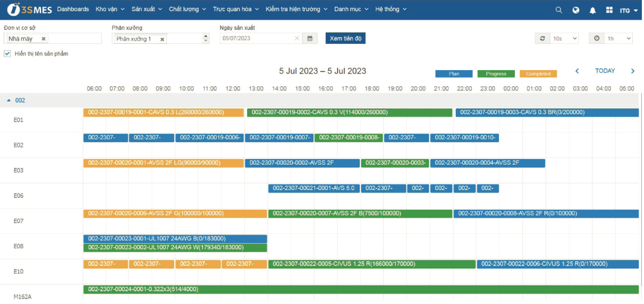Open the globe language icon
This screenshot has height=304, width=644.
(x=576, y=10)
